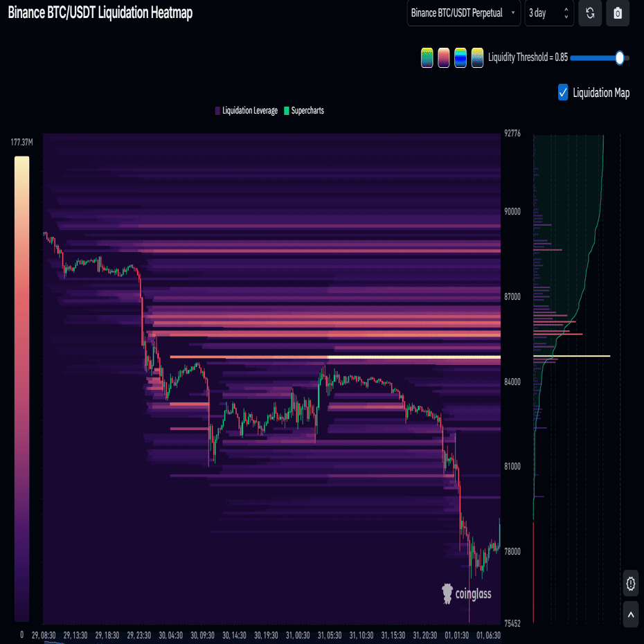Click the 92776 top price label
This screenshot has height=644, width=644.
point(512,133)
